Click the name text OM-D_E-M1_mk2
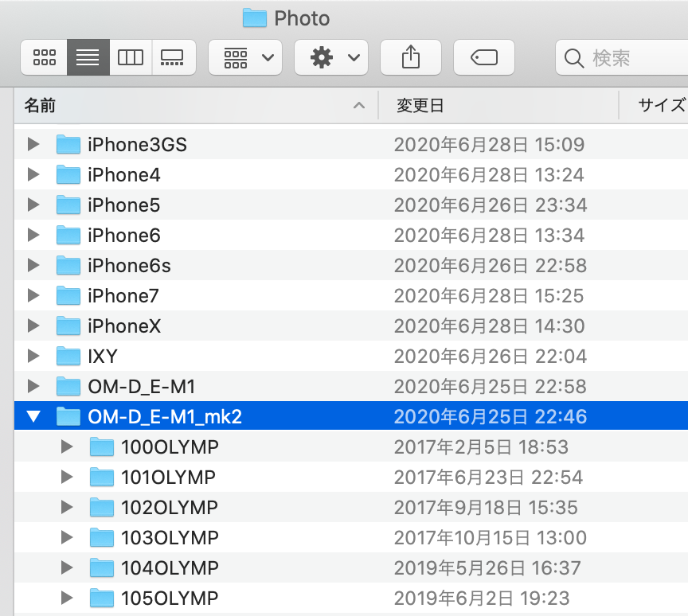 coord(165,417)
